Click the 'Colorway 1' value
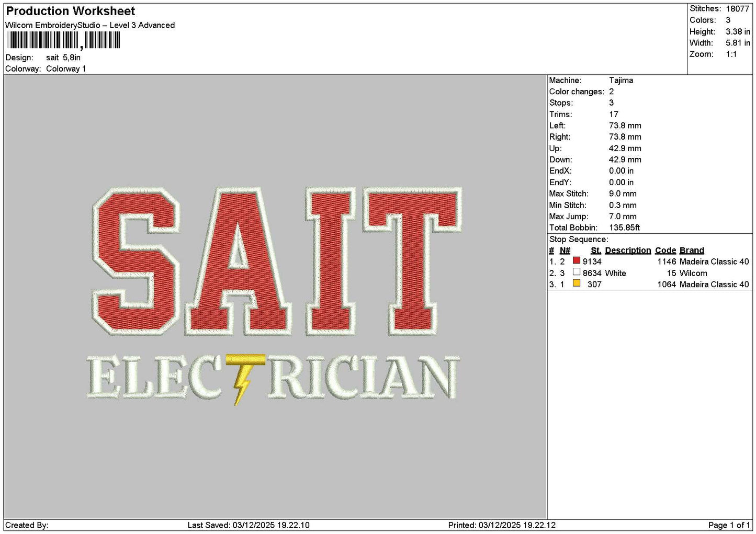Viewport: 756px width, 534px height. click(66, 69)
